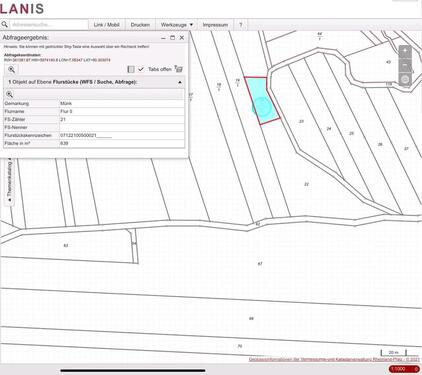
Task: Open the ? help button
Action: (x=241, y=25)
